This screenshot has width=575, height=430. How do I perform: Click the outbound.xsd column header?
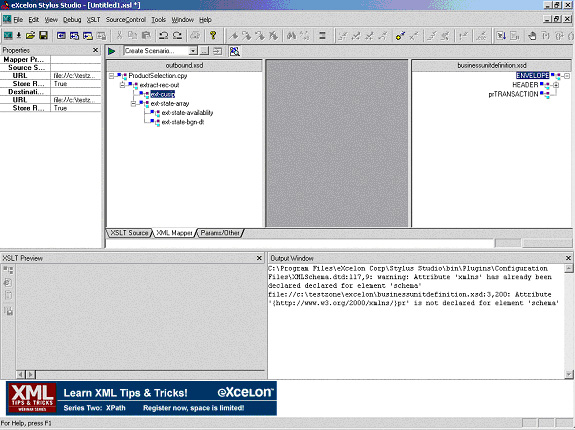click(x=184, y=66)
